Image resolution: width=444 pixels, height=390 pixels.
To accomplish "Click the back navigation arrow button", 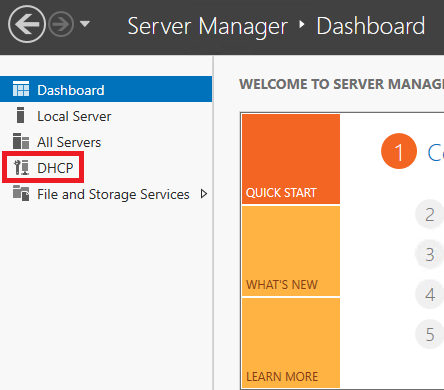I will (27, 24).
